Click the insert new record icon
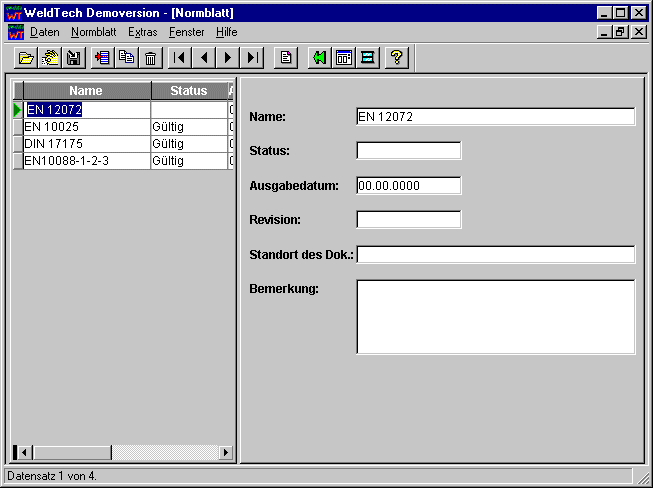Viewport: 653px width, 488px height. 102,58
